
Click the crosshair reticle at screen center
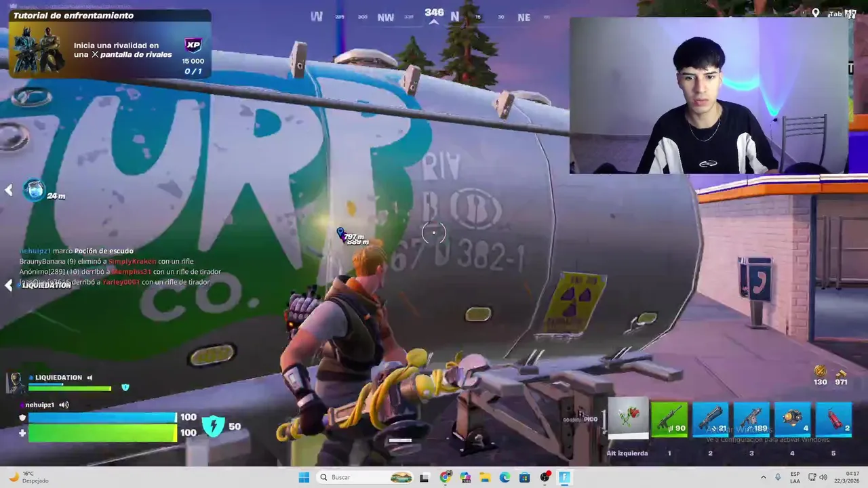click(x=434, y=233)
